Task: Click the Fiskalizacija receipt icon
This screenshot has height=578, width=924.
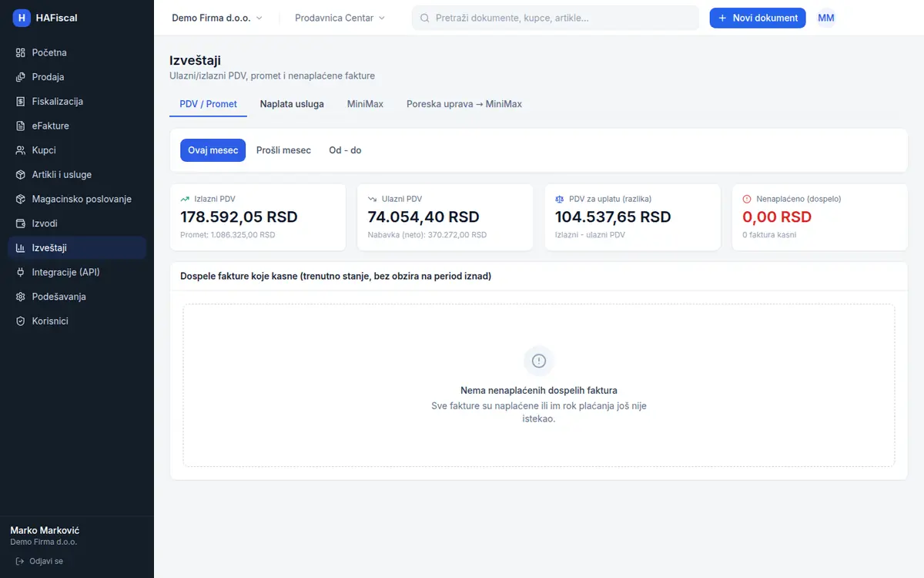Action: point(21,102)
